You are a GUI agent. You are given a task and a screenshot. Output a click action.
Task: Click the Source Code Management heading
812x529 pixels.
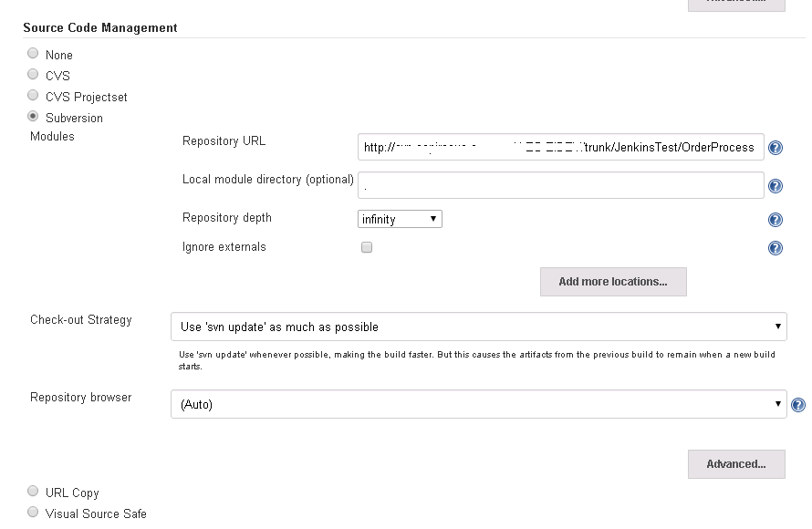(x=100, y=28)
